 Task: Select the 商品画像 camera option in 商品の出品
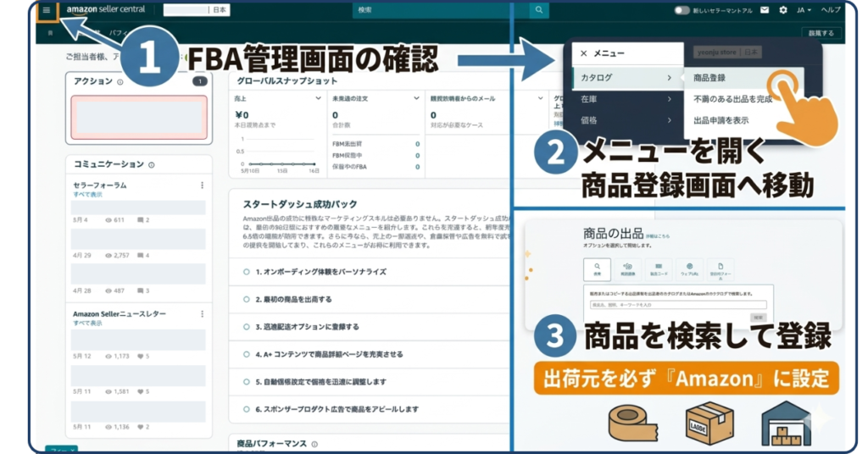click(628, 269)
